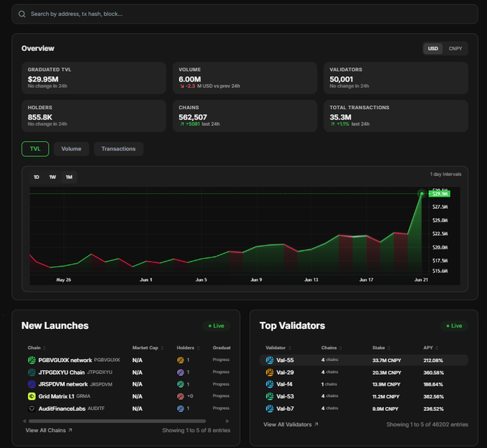Image resolution: width=487 pixels, height=448 pixels.
Task: Set chart range to 1D
Action: (37, 177)
